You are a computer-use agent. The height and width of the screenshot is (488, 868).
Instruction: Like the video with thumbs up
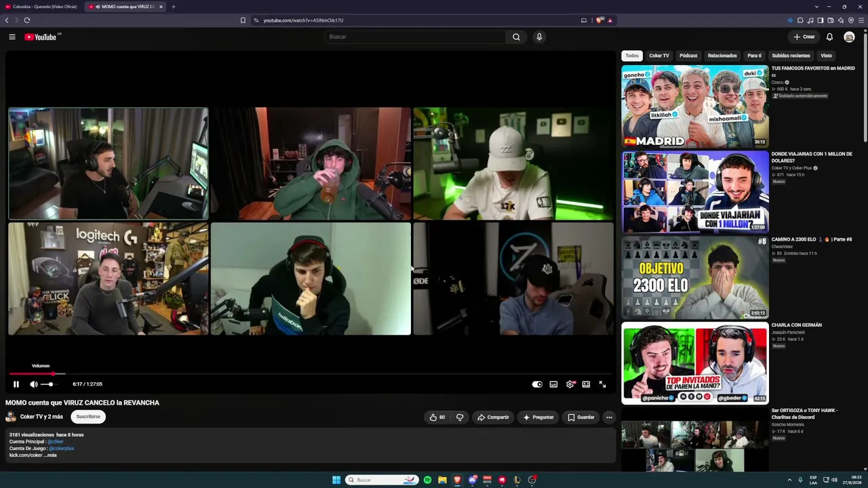(437, 418)
